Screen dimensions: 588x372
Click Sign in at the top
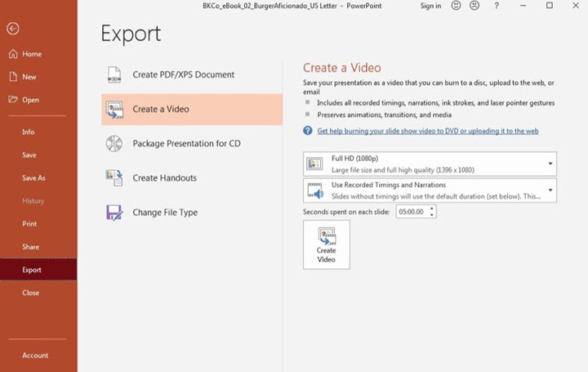tap(430, 6)
